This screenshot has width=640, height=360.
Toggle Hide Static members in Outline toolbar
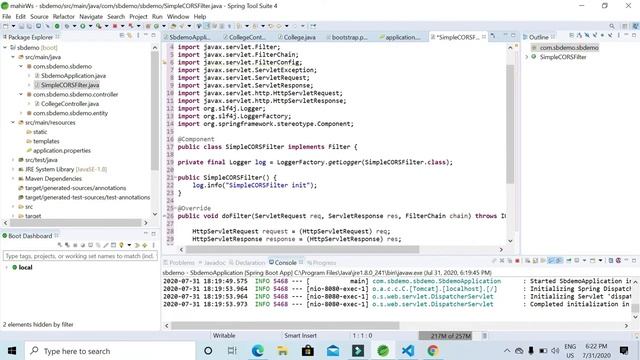click(595, 36)
